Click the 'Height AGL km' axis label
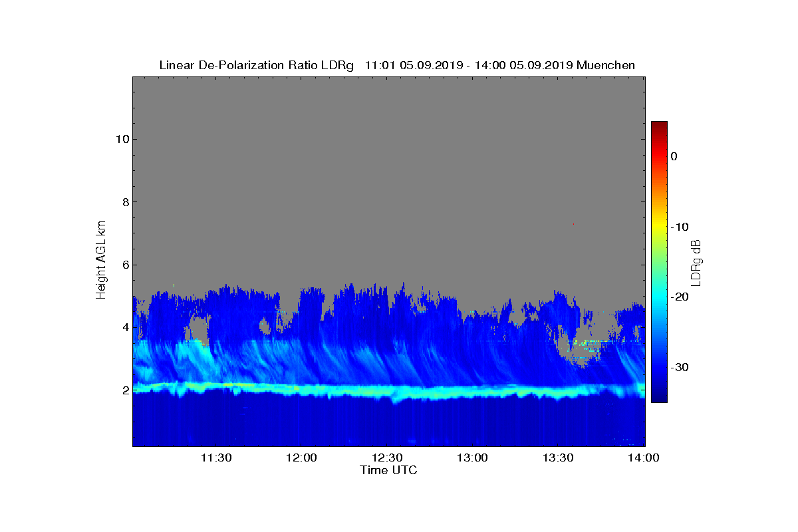Image resolution: width=798 pixels, height=532 pixels. click(x=101, y=261)
